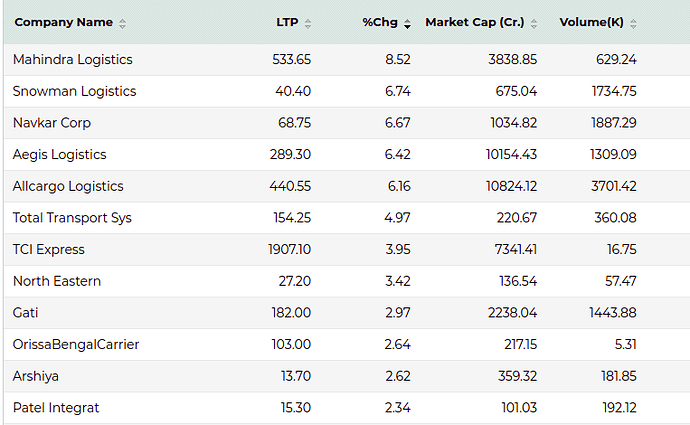Viewport: 690px width, 425px height.
Task: Open OrissaBengalCarrier stock link
Action: (76, 344)
